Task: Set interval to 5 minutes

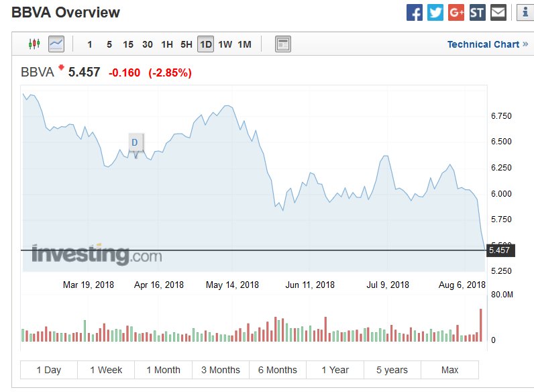Action: point(109,44)
